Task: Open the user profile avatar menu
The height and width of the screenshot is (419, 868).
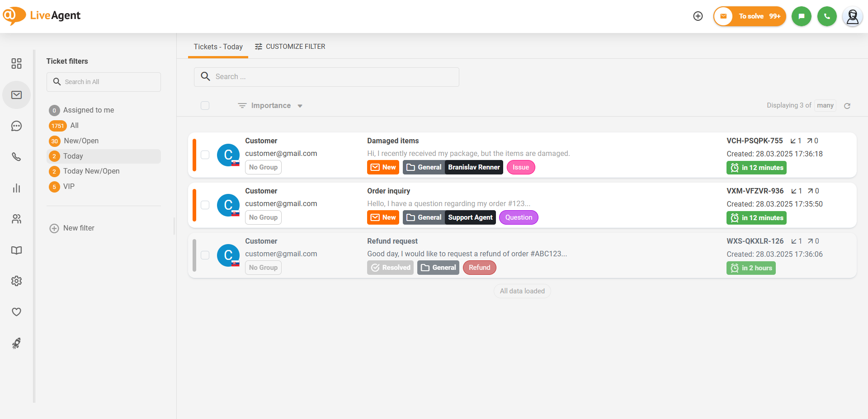Action: tap(852, 17)
